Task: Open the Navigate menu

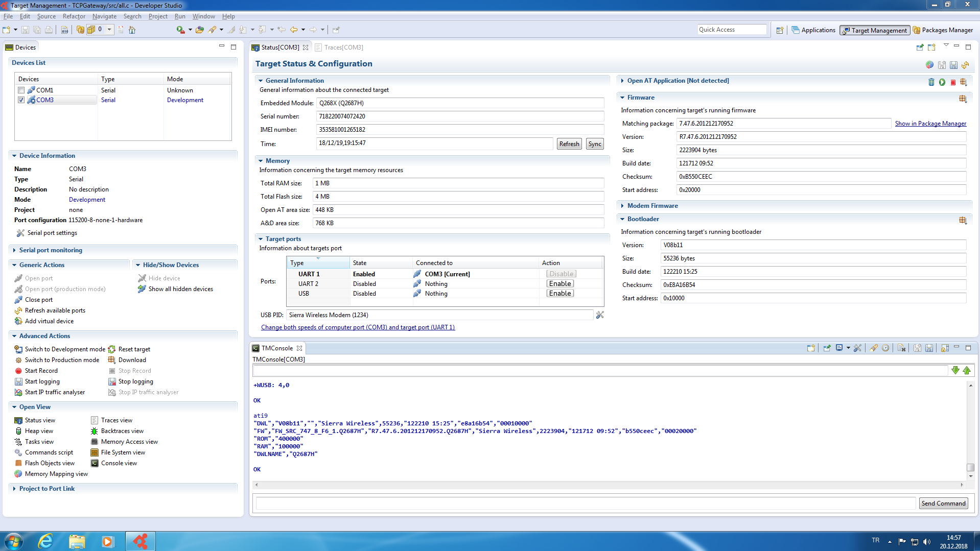Action: [104, 16]
